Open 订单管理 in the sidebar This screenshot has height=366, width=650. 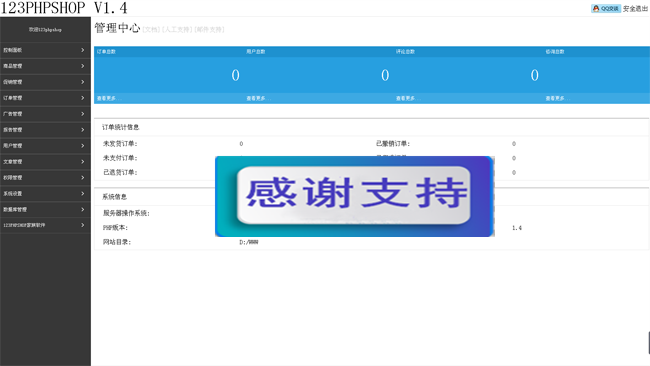point(45,98)
